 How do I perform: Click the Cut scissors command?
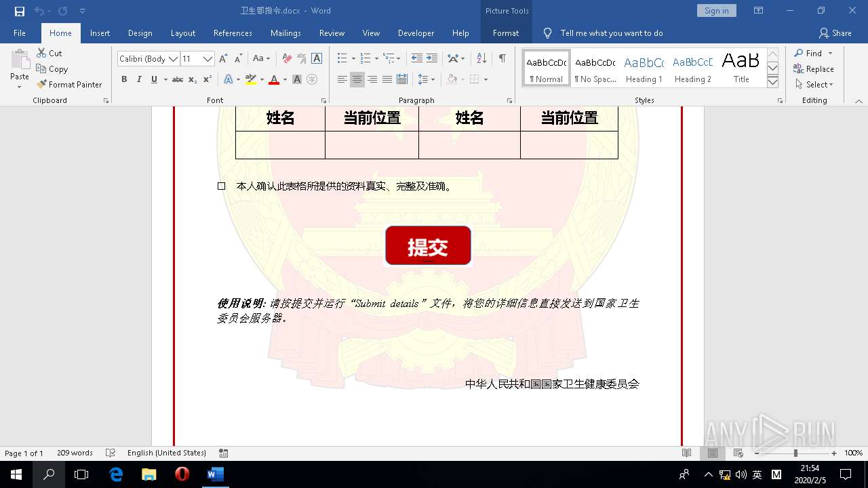[x=50, y=53]
